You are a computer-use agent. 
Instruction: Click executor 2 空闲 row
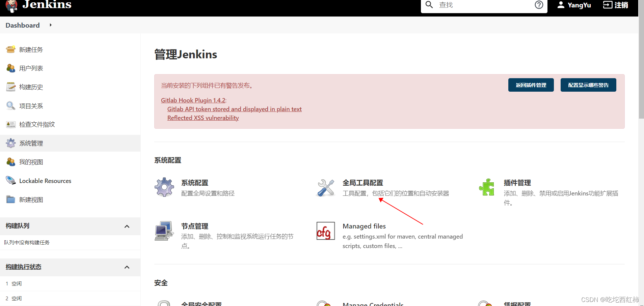click(x=70, y=298)
